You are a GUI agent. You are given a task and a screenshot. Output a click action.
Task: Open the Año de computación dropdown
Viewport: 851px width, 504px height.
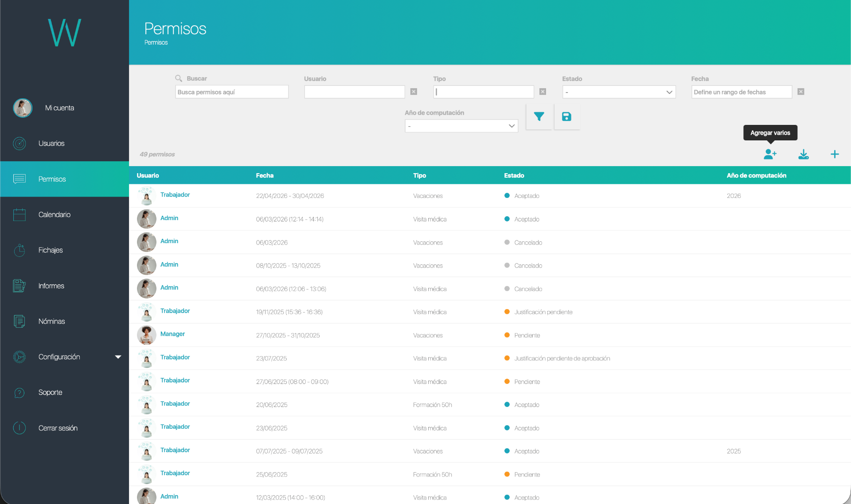461,126
